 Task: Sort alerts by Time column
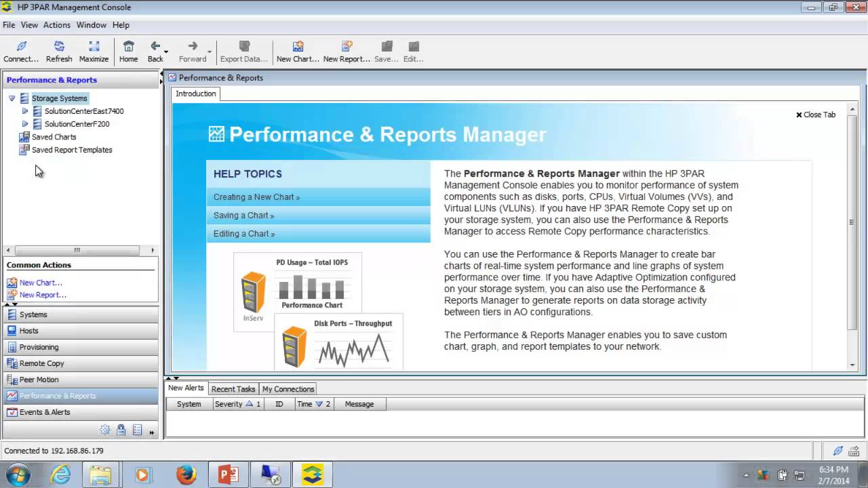point(313,404)
